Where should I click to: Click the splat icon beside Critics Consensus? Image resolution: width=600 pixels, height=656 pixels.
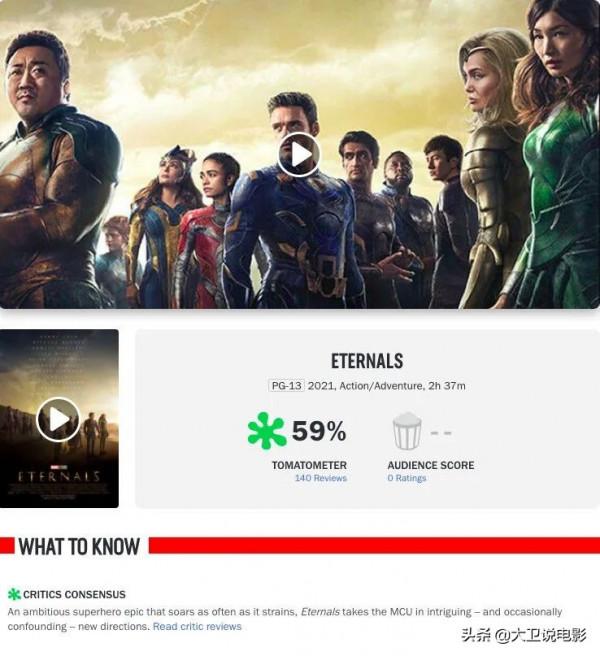[14, 594]
